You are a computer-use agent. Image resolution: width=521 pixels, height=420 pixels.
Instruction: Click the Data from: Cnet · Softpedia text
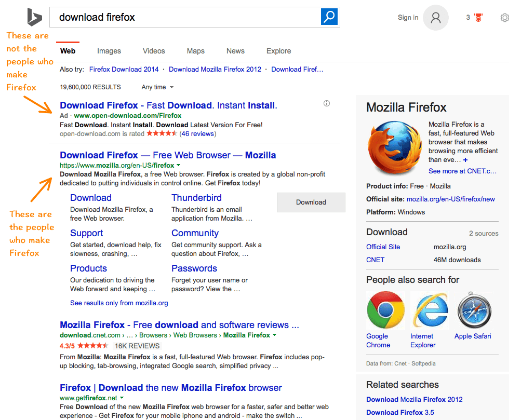pyautogui.click(x=400, y=363)
